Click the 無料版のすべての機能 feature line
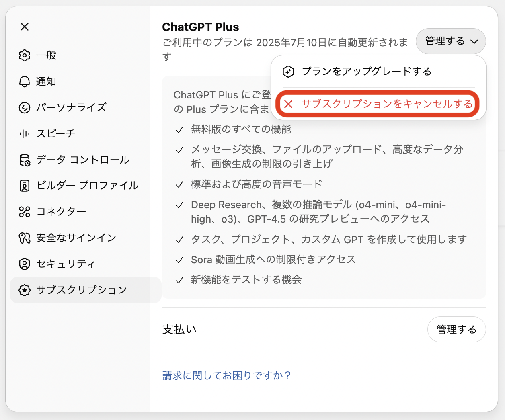This screenshot has width=505, height=420. [241, 129]
